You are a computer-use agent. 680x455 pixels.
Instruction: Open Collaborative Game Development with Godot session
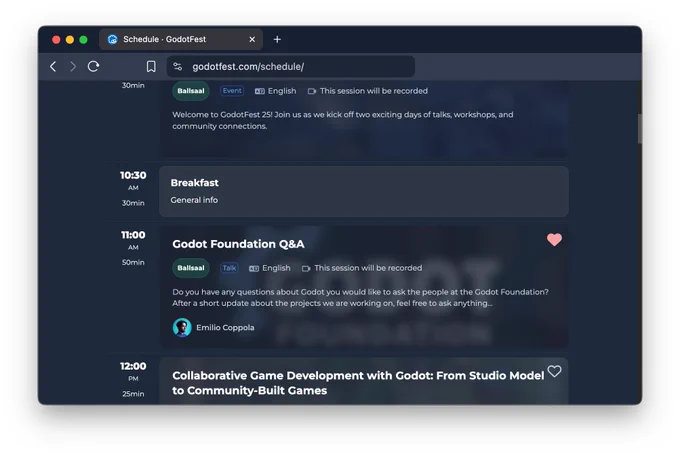click(358, 383)
